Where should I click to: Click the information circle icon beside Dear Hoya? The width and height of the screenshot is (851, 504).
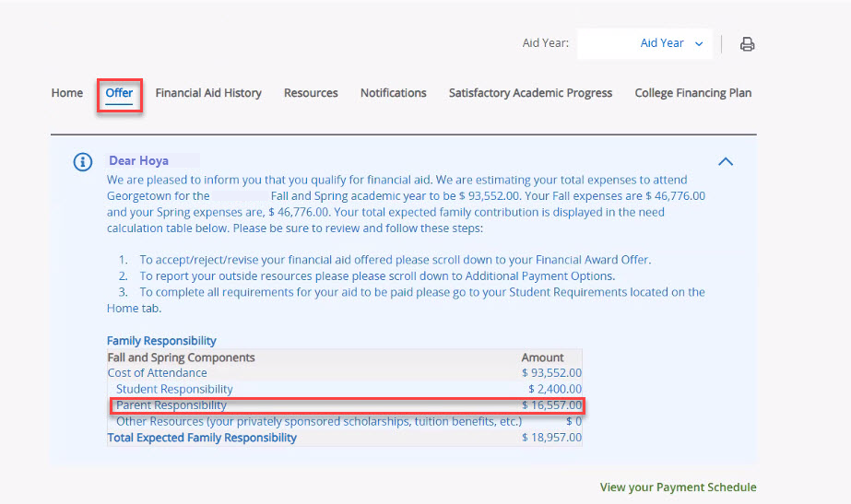point(83,162)
